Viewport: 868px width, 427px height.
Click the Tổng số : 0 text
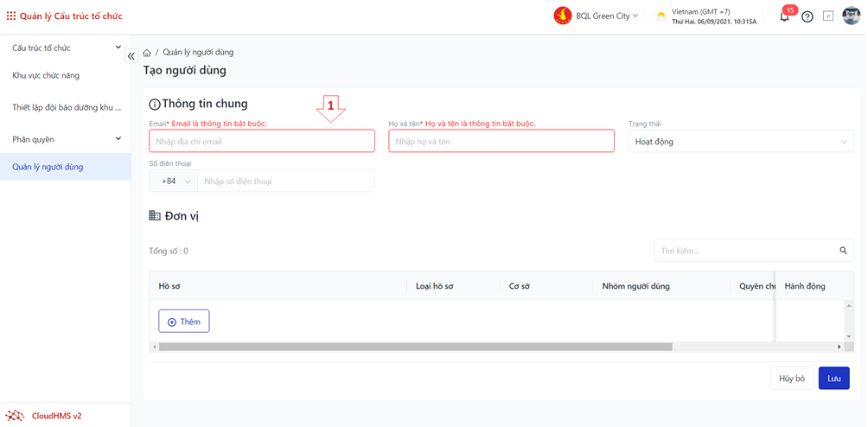169,251
